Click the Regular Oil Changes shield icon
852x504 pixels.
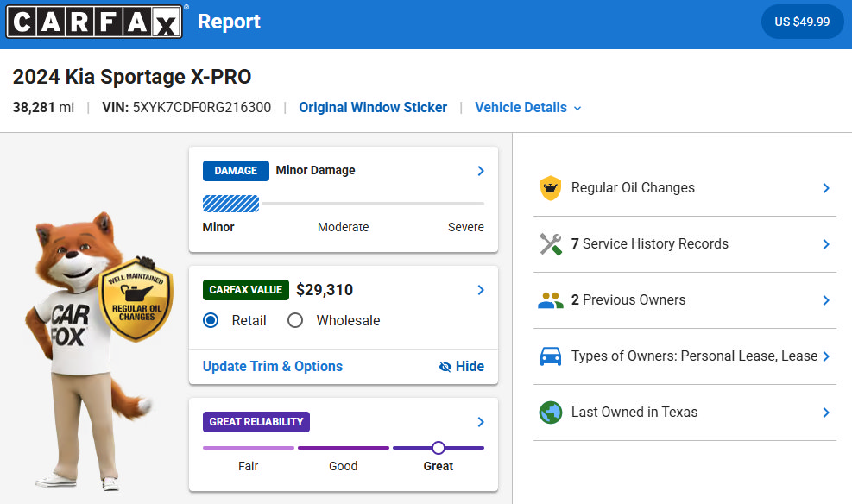(551, 188)
